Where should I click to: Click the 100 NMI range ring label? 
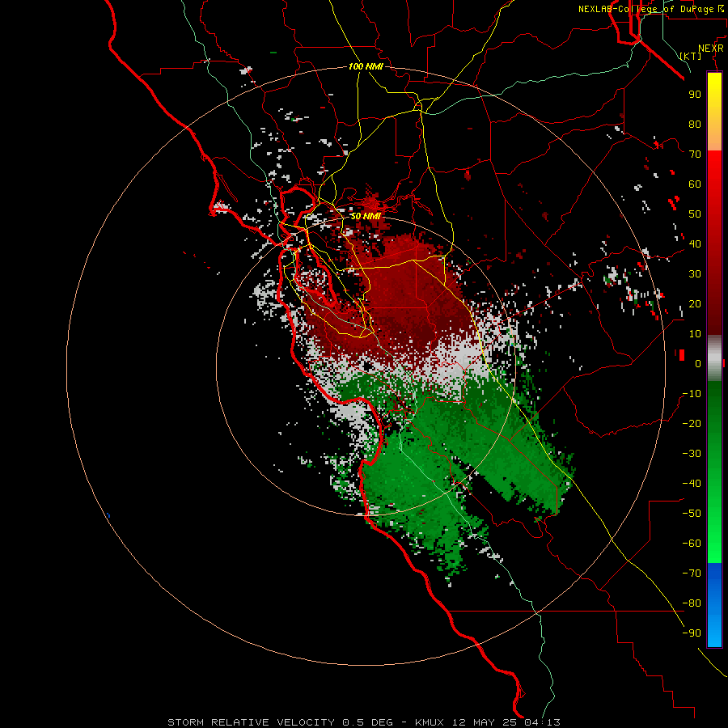(x=366, y=66)
